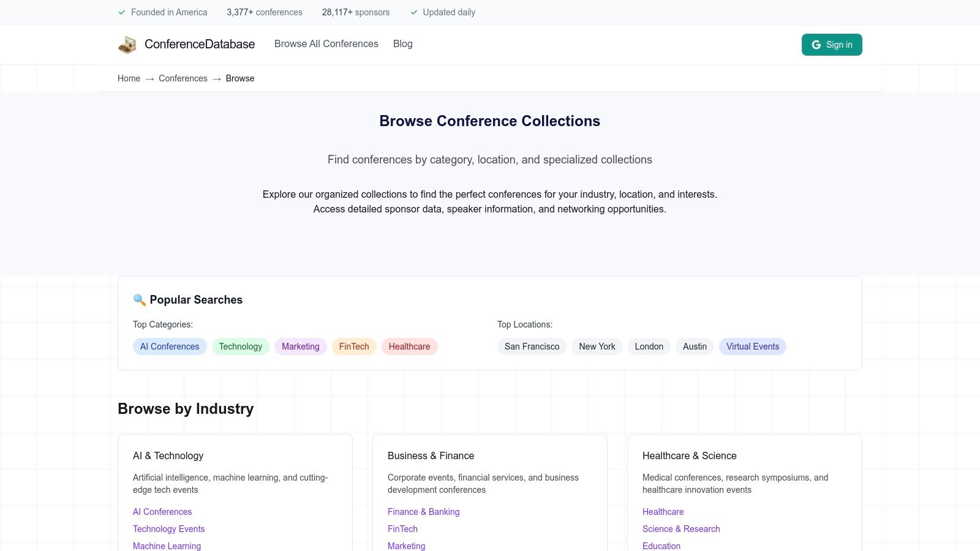Select the AI Conferences category chip

click(x=170, y=347)
